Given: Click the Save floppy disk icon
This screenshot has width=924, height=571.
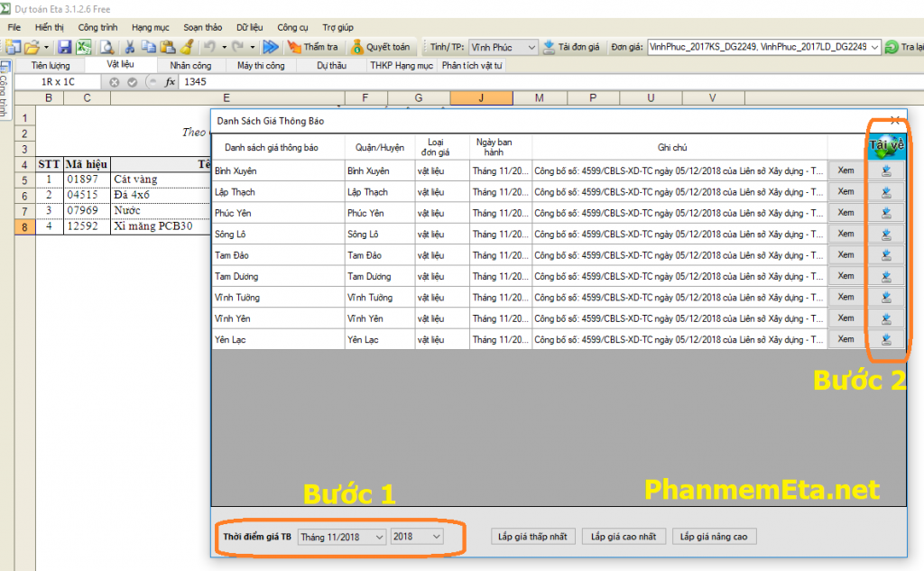Looking at the screenshot, I should coord(65,47).
